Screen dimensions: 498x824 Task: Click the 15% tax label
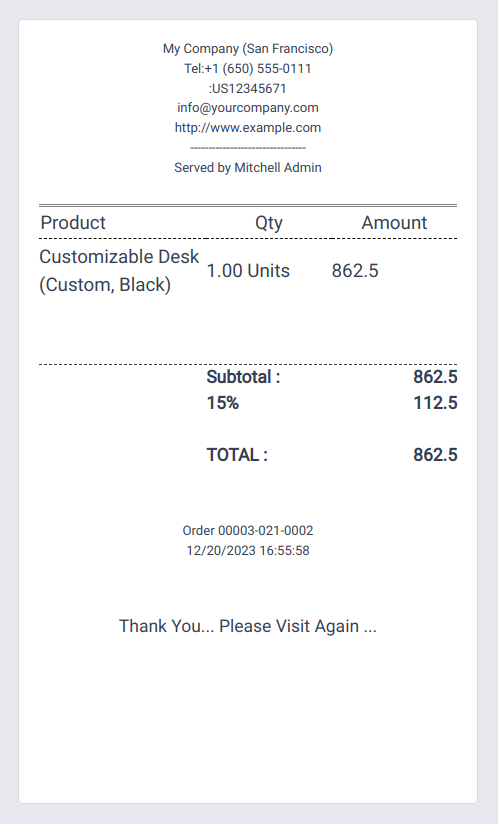click(223, 403)
